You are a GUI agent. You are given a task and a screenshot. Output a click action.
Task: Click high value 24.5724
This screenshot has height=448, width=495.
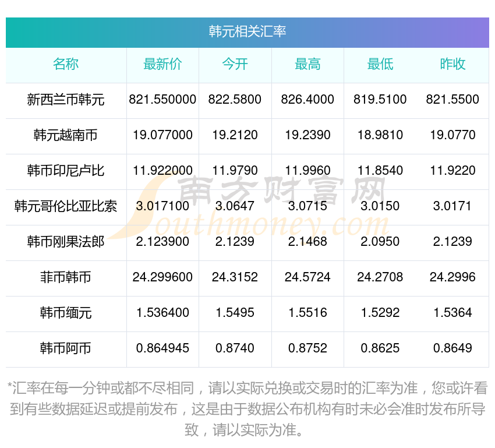307,277
